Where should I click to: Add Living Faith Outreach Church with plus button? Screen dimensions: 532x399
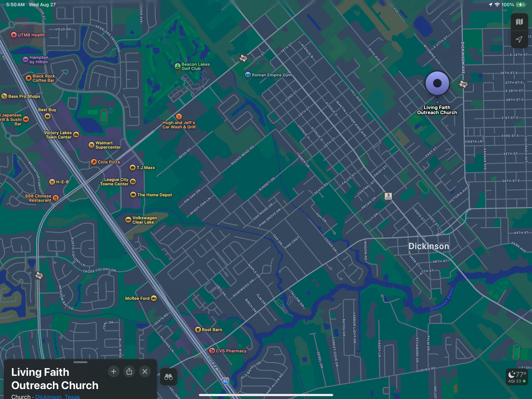click(x=114, y=371)
